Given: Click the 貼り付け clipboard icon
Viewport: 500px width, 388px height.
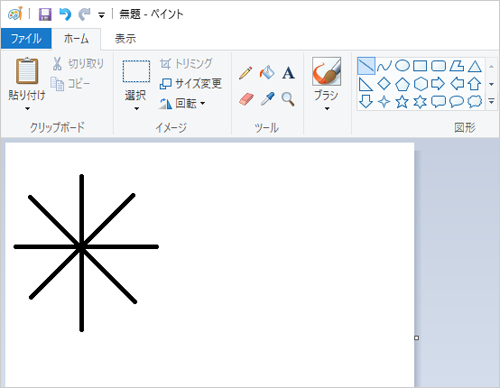Looking at the screenshot, I should [x=27, y=71].
